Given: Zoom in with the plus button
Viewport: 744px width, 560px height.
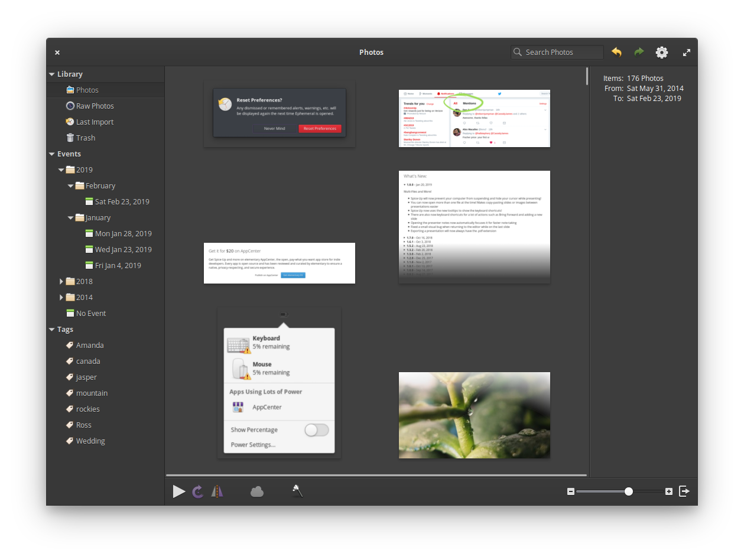Looking at the screenshot, I should click(668, 491).
